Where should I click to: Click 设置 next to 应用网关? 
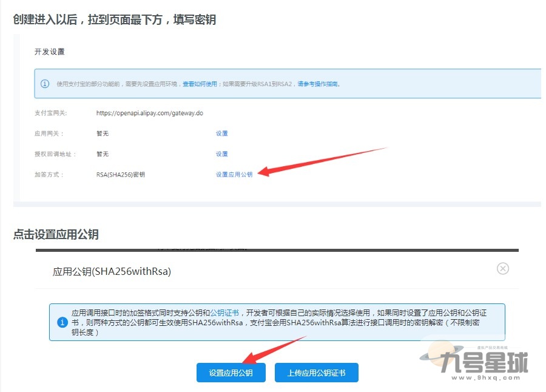click(221, 133)
